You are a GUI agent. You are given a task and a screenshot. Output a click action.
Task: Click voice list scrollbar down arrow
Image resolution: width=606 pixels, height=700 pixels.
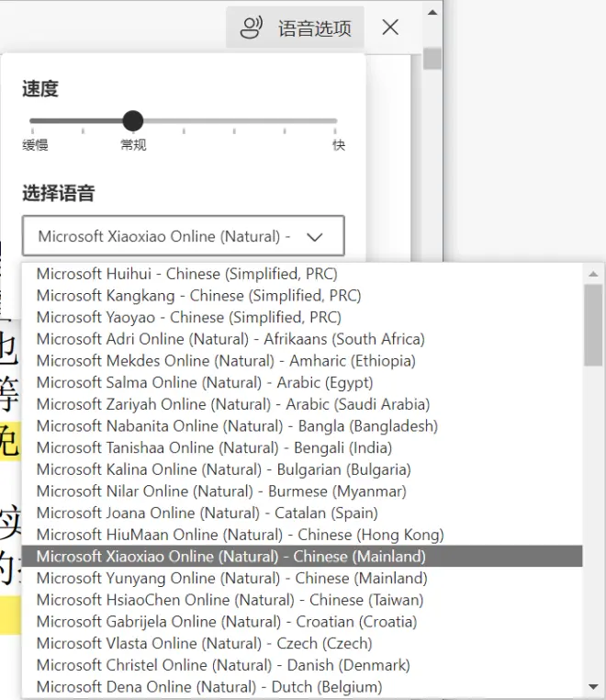593,686
